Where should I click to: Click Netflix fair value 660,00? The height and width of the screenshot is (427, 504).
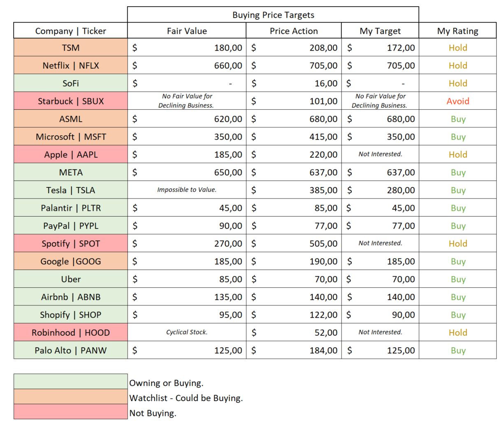coord(187,65)
